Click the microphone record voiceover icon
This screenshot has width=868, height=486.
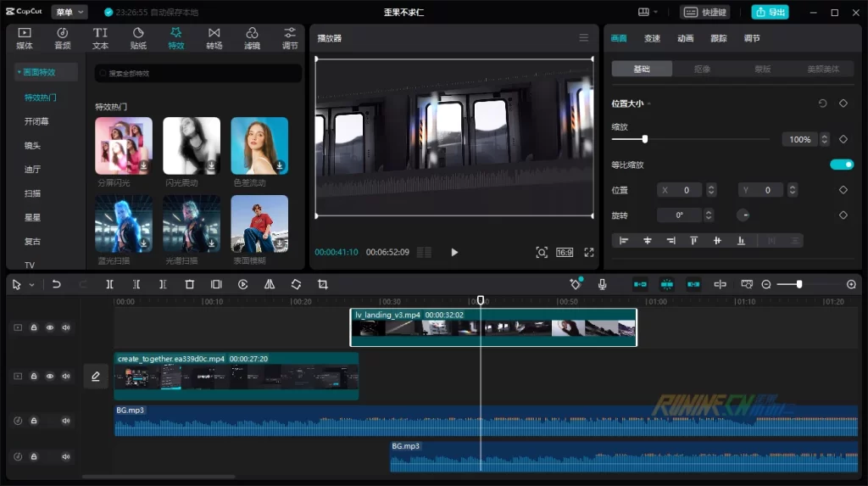coord(602,285)
